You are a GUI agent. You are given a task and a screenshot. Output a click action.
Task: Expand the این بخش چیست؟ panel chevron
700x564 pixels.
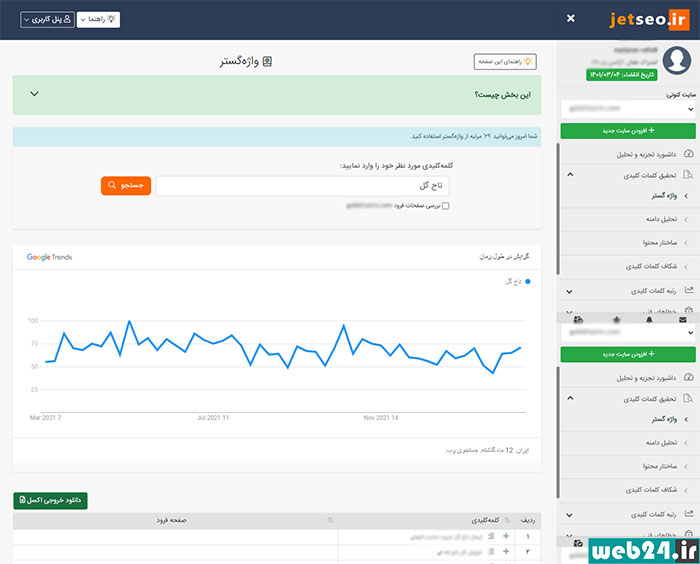click(34, 94)
